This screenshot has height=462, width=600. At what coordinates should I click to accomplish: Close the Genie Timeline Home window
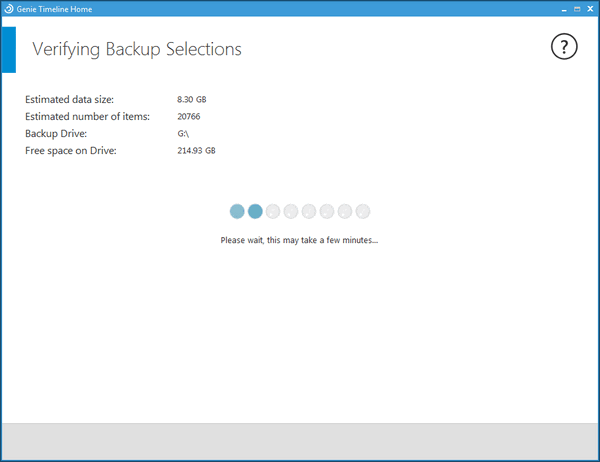(x=590, y=9)
